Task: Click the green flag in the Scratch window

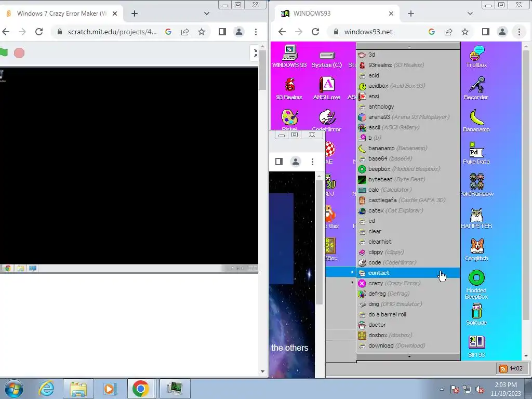Action: [4, 52]
